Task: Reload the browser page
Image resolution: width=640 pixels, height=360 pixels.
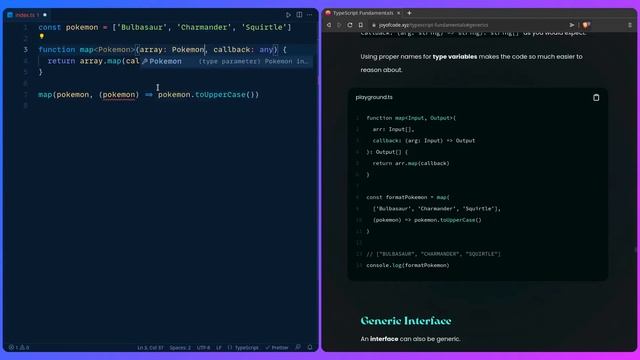Action: click(x=350, y=25)
